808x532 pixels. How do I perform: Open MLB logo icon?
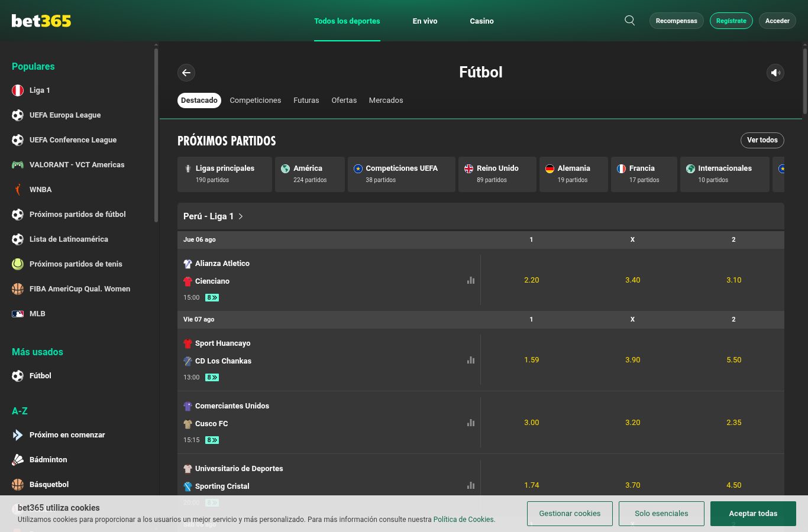click(x=18, y=314)
